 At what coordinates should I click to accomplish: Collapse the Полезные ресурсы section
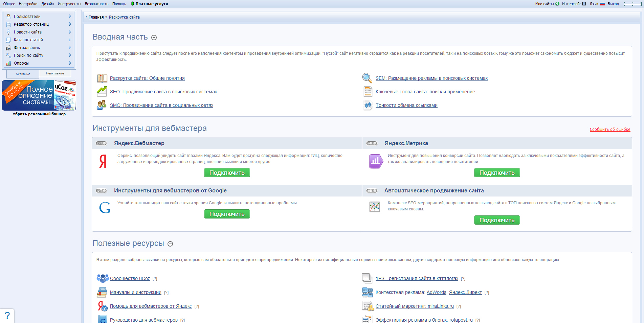[x=170, y=244]
